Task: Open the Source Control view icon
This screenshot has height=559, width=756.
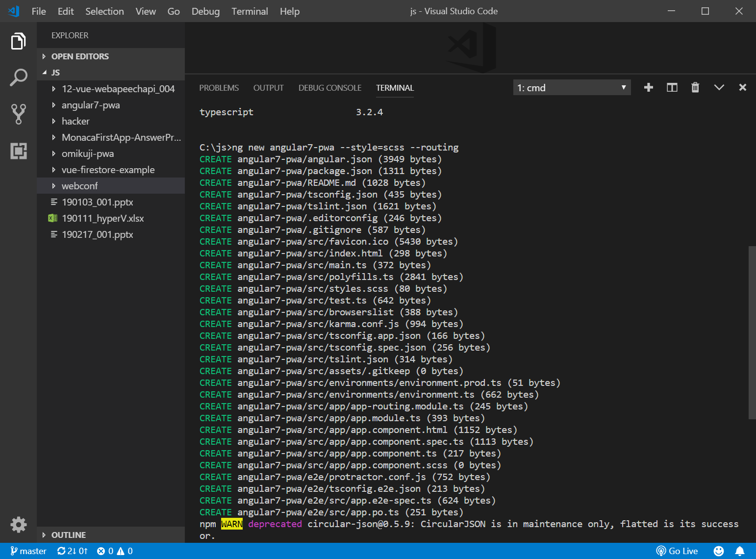Action: [x=18, y=114]
